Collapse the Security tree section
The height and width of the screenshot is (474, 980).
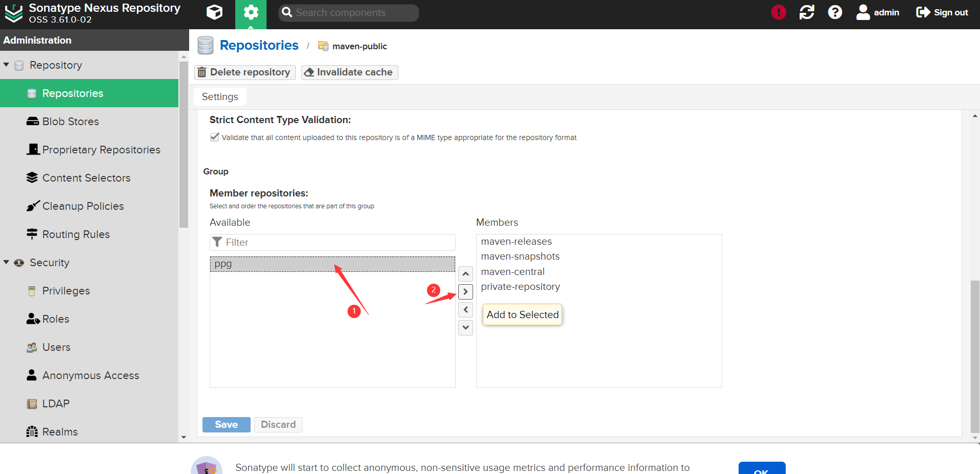[6, 263]
